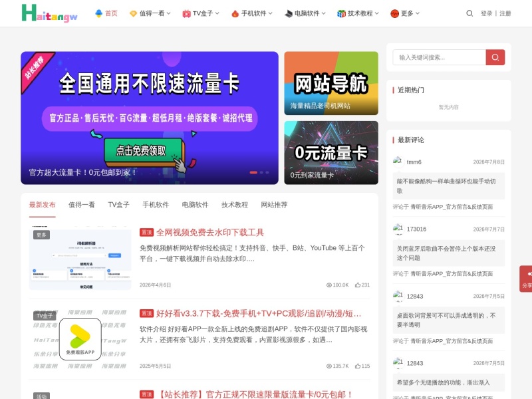The image size is (532, 399).
Task: Open 好好看v3.3.7下载 article title
Action: pos(259,313)
